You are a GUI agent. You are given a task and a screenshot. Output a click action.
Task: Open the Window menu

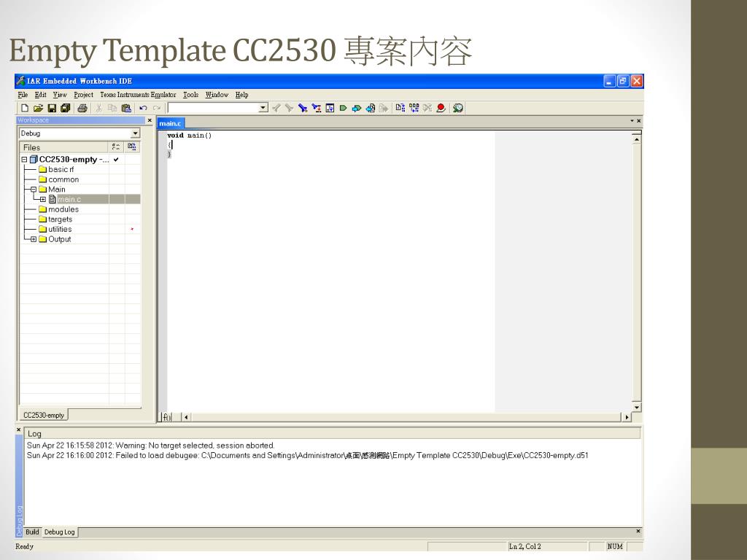217,95
